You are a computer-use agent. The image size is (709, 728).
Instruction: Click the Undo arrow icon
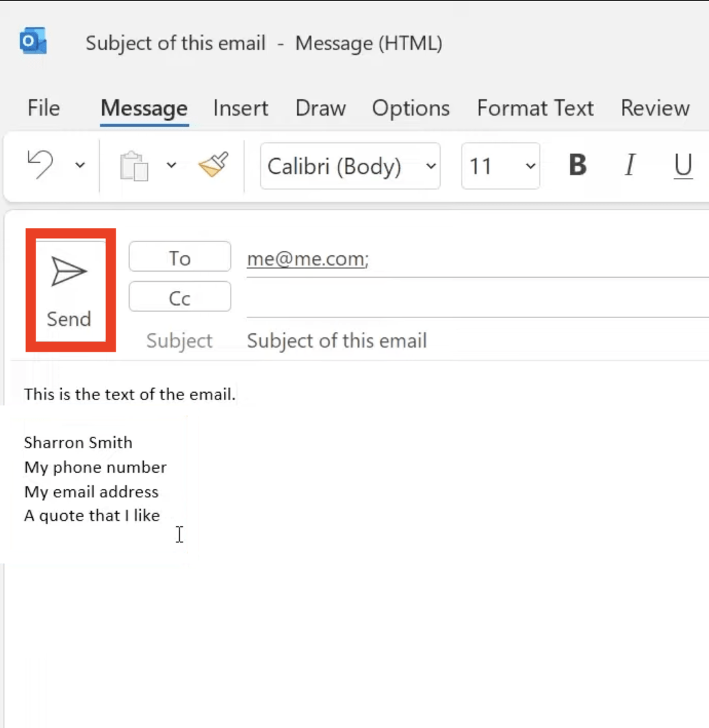[x=40, y=164]
